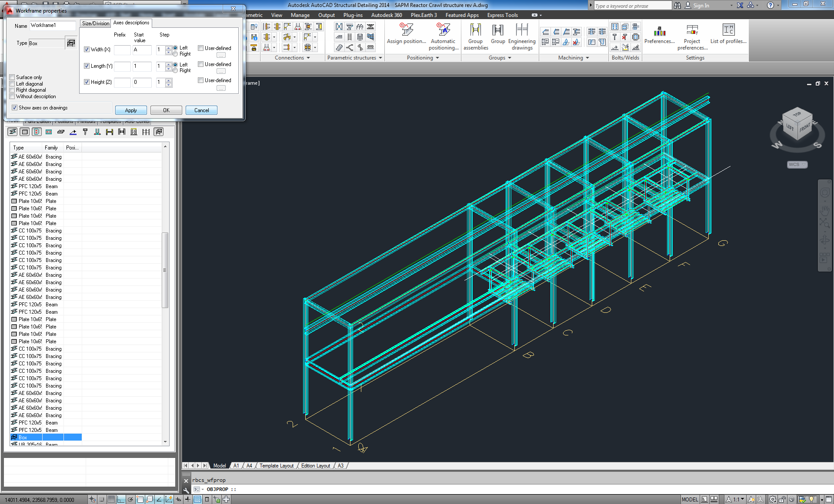Enable the Surface only option
Screen dimensions: 834x504
pyautogui.click(x=12, y=77)
